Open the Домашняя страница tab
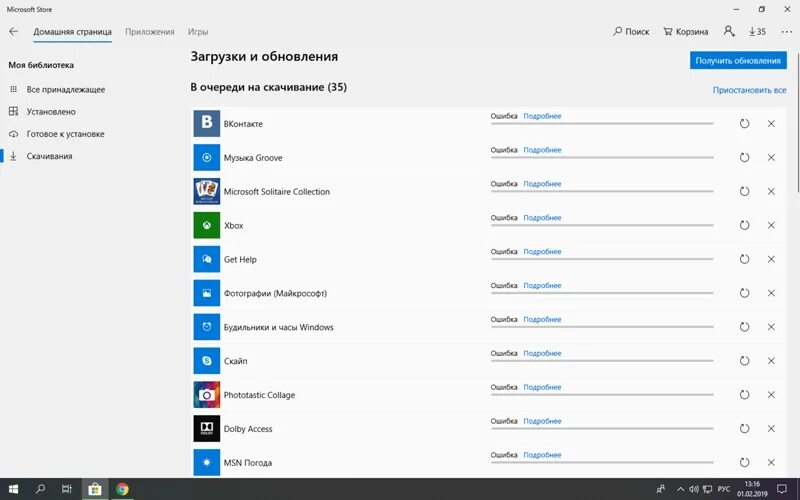 pyautogui.click(x=72, y=32)
